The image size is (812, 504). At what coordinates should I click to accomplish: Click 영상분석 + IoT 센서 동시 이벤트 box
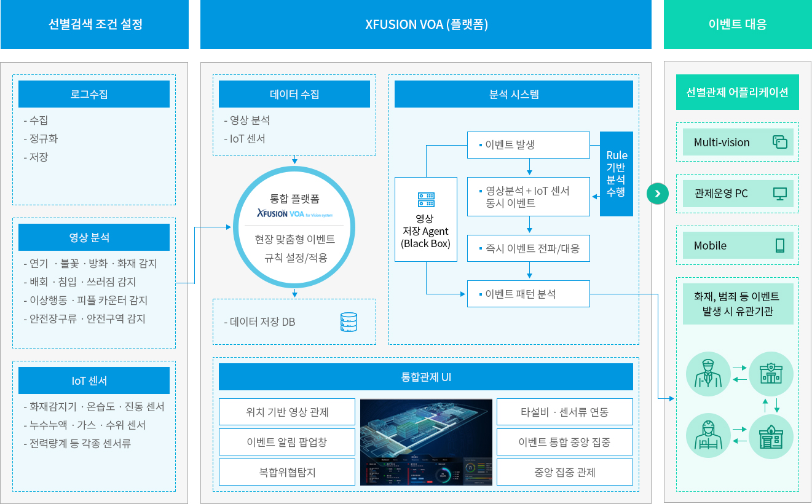click(529, 197)
